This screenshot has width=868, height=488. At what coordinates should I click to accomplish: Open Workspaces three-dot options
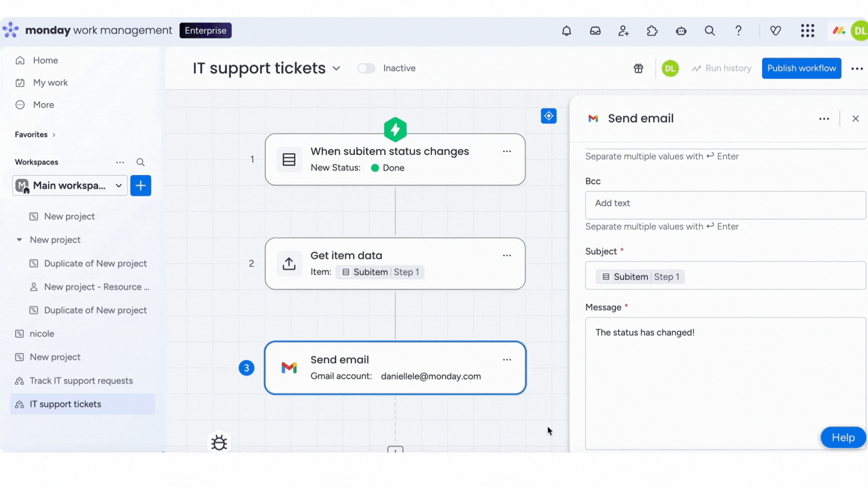120,162
